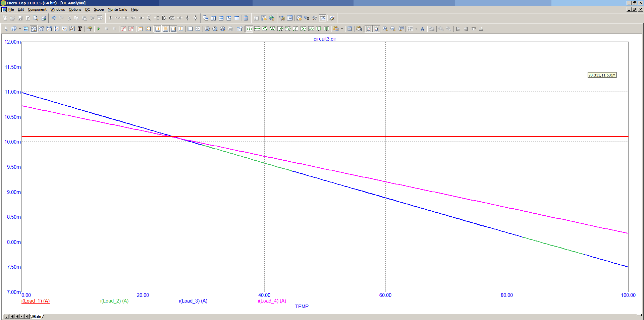Viewport: 644px width, 320px height.
Task: Select the Inductor component icon
Action: pyautogui.click(x=133, y=18)
